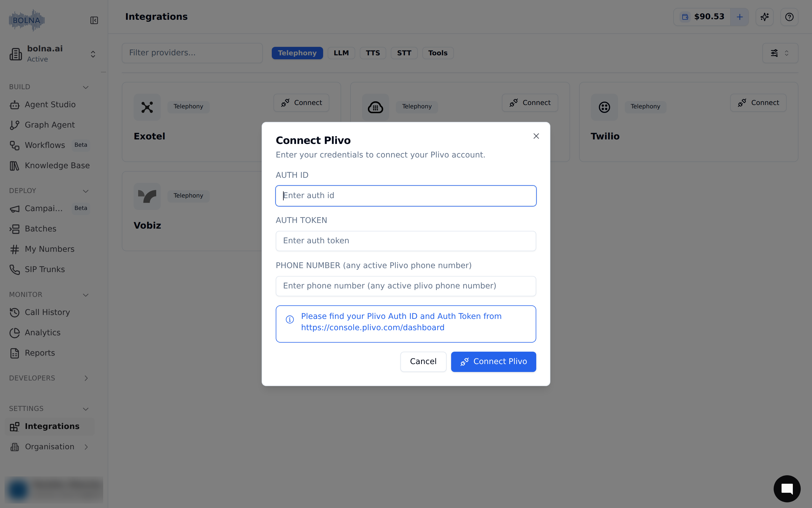812x508 pixels.
Task: Click the plus icon to add funds
Action: point(740,17)
